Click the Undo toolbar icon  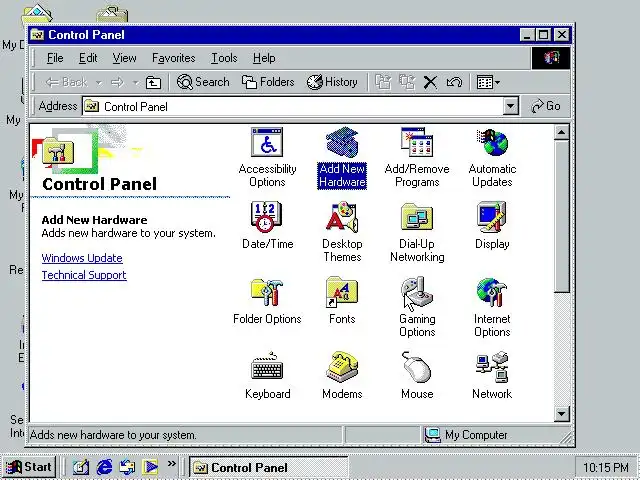click(454, 83)
